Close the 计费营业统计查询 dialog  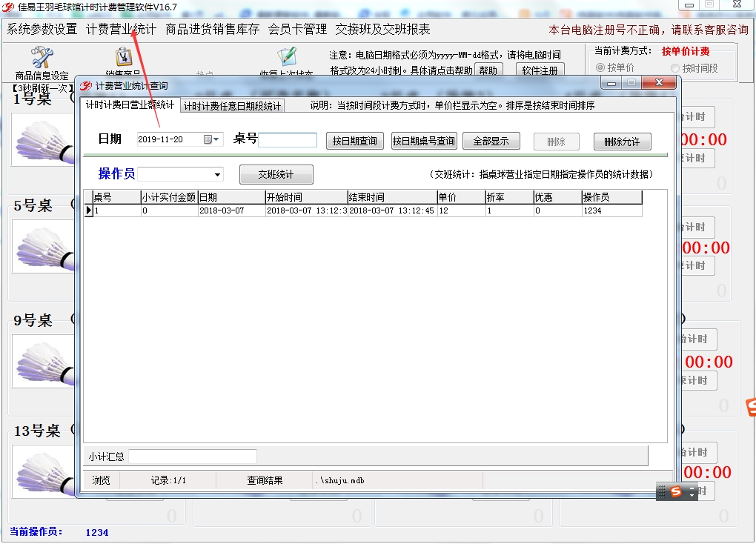coord(659,82)
